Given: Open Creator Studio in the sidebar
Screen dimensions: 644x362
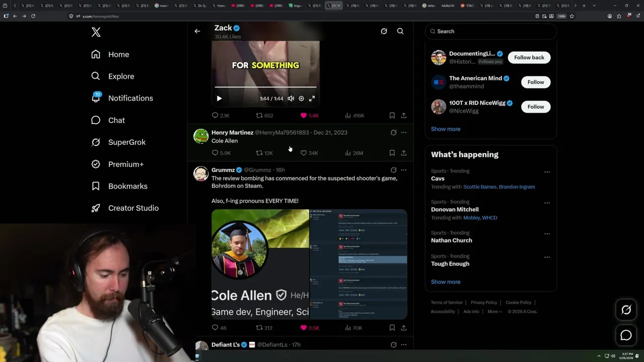Looking at the screenshot, I should [125, 208].
